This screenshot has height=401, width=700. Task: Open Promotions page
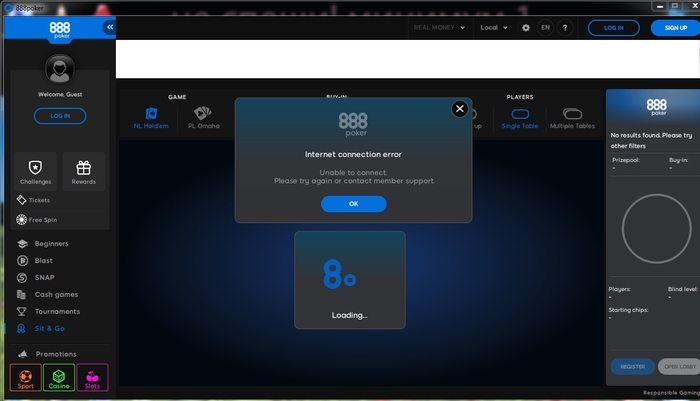47,354
